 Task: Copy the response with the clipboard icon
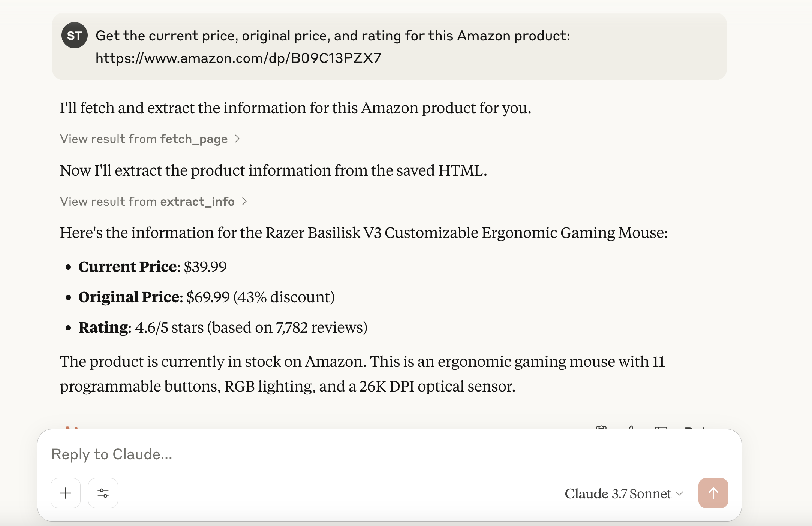(601, 428)
